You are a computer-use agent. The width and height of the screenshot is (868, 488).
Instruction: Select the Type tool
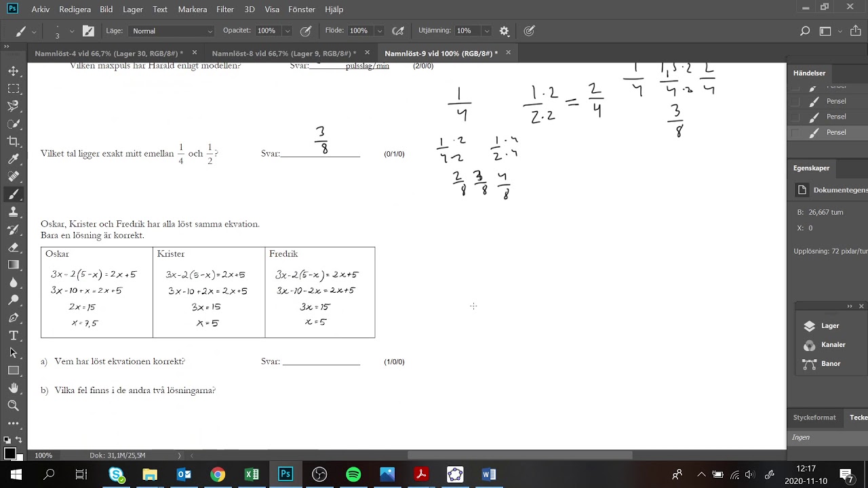point(13,335)
